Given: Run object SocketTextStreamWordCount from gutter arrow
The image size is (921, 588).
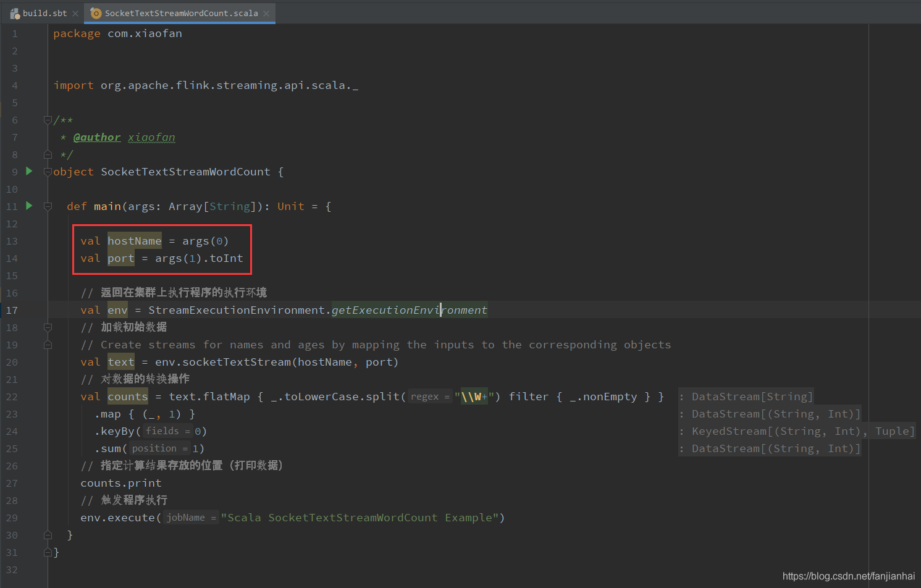Looking at the screenshot, I should tap(29, 171).
